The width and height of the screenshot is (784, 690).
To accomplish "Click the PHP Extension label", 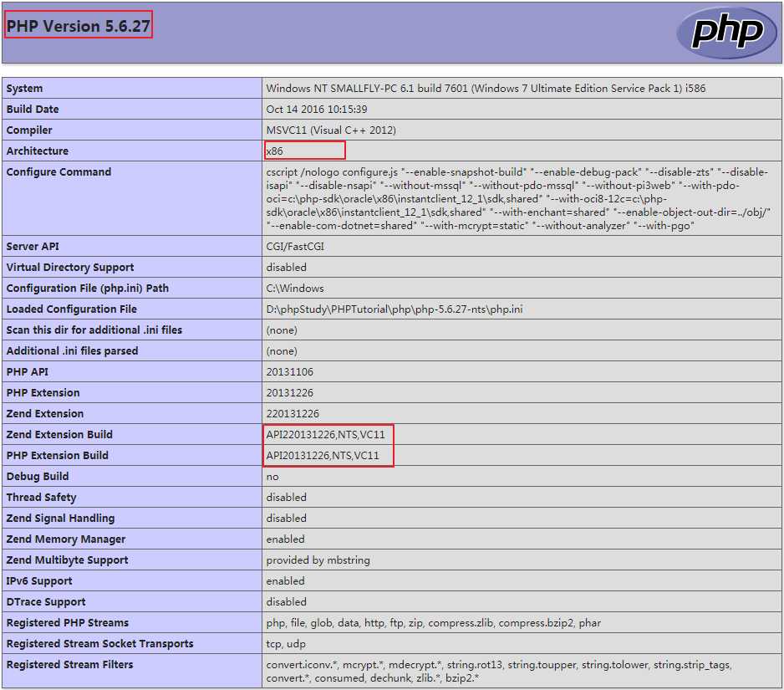I will 43,393.
